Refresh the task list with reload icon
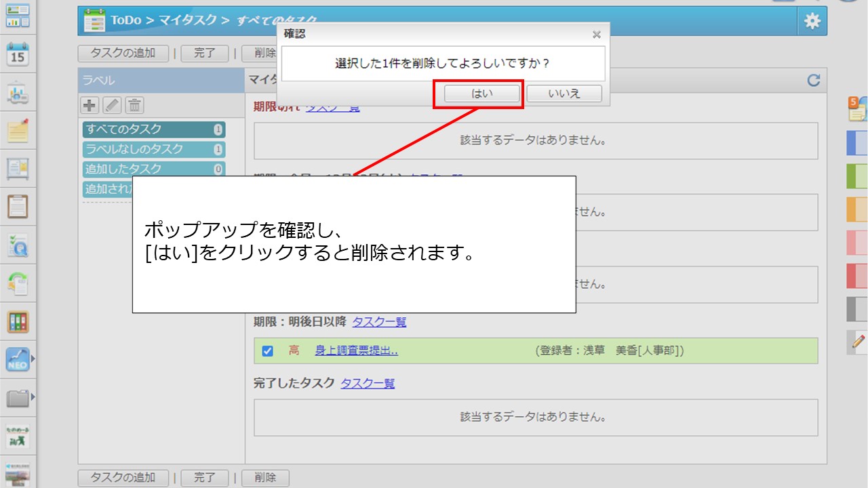 click(x=814, y=81)
